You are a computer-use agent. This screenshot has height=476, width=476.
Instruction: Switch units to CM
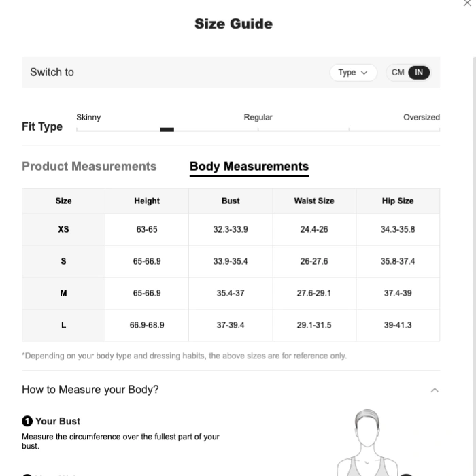(398, 73)
